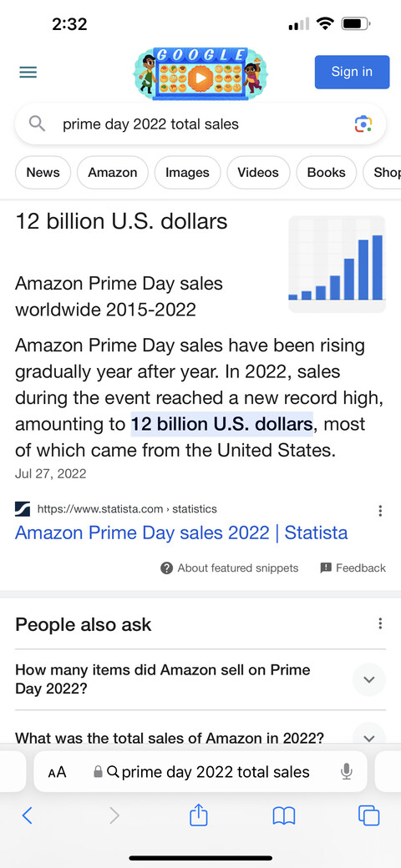Open the Google hamburger menu

point(28,73)
